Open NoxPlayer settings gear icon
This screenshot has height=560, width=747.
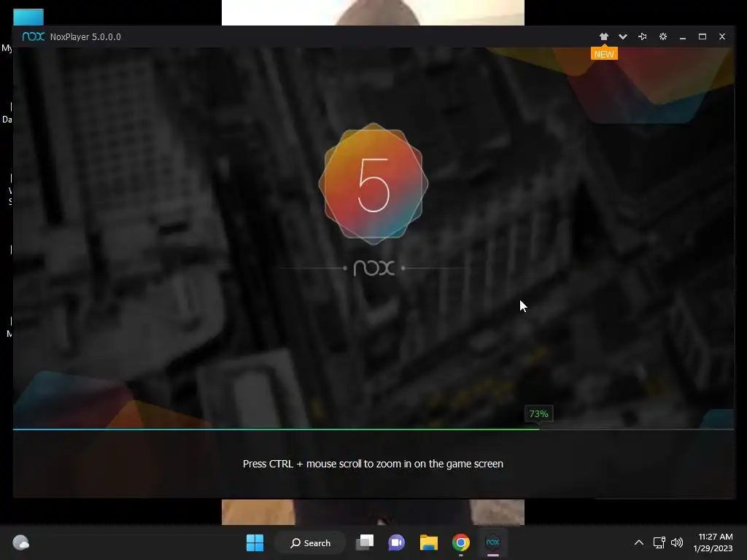[662, 36]
